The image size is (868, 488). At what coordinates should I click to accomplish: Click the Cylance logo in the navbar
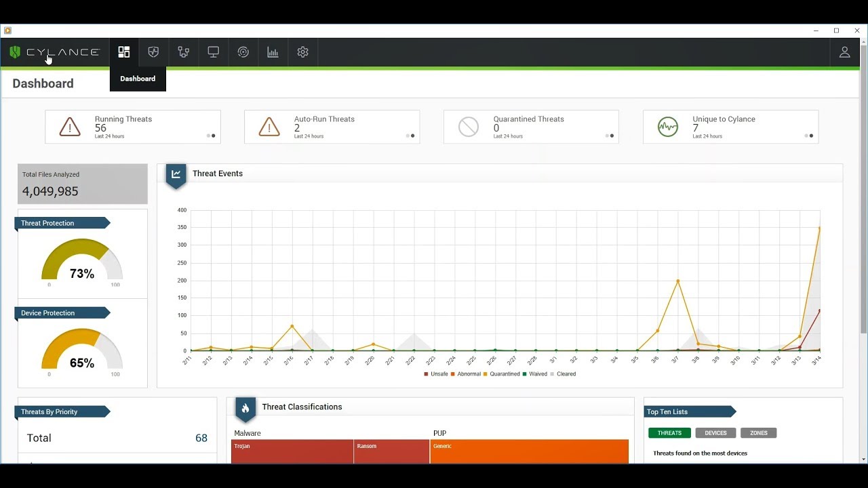click(x=54, y=52)
